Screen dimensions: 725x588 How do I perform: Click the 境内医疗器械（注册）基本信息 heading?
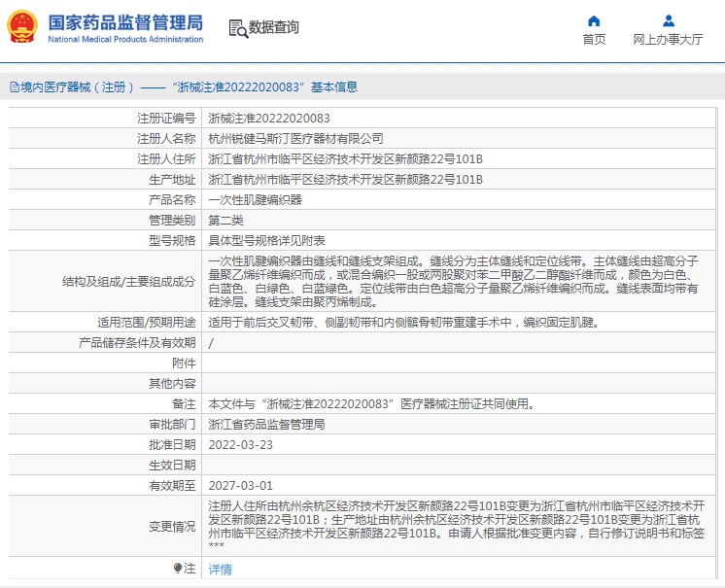coord(189,86)
